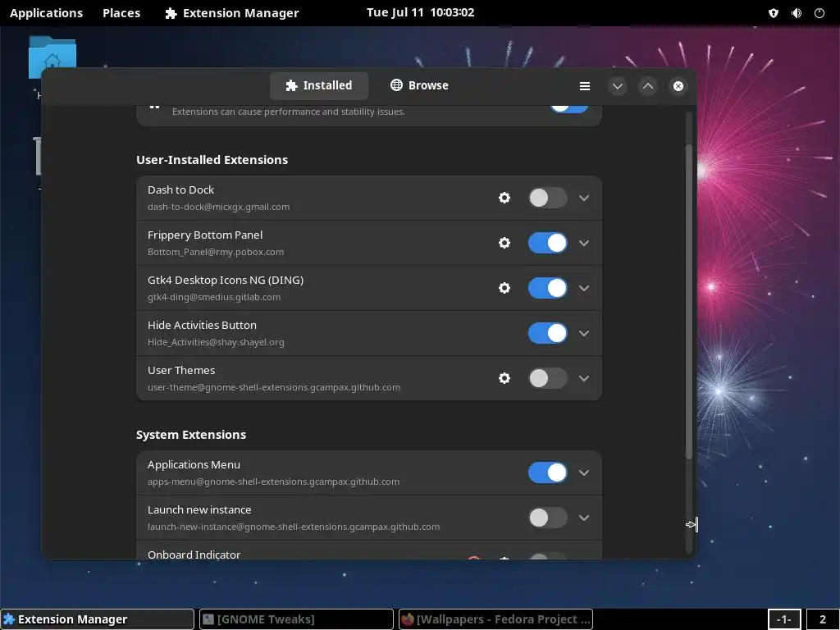Click the 'Applications Menu' row title
Screen dimensions: 840x630
click(194, 464)
